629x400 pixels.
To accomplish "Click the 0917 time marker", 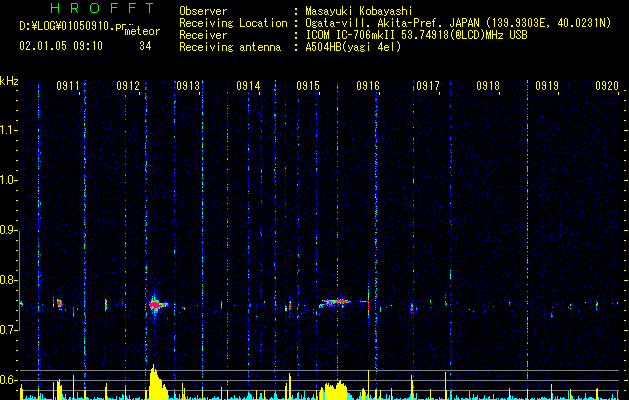I will [x=428, y=85].
